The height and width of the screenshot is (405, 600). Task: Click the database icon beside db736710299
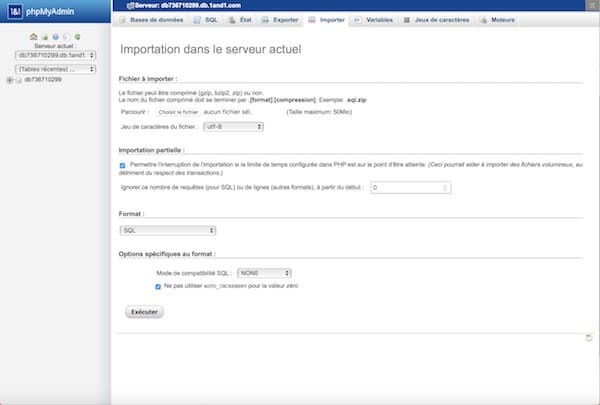tap(18, 80)
